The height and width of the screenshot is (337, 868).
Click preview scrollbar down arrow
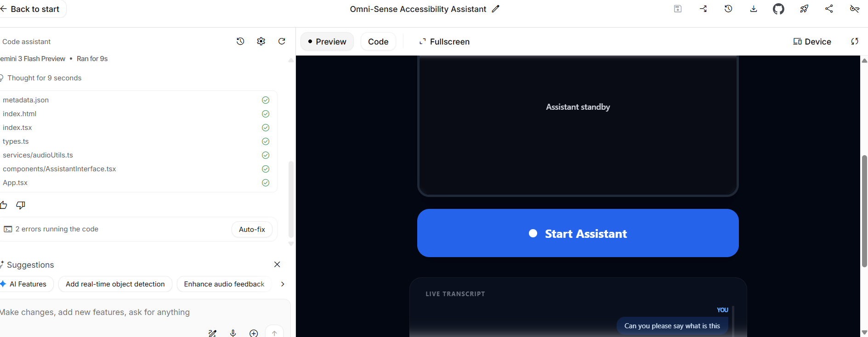click(864, 332)
